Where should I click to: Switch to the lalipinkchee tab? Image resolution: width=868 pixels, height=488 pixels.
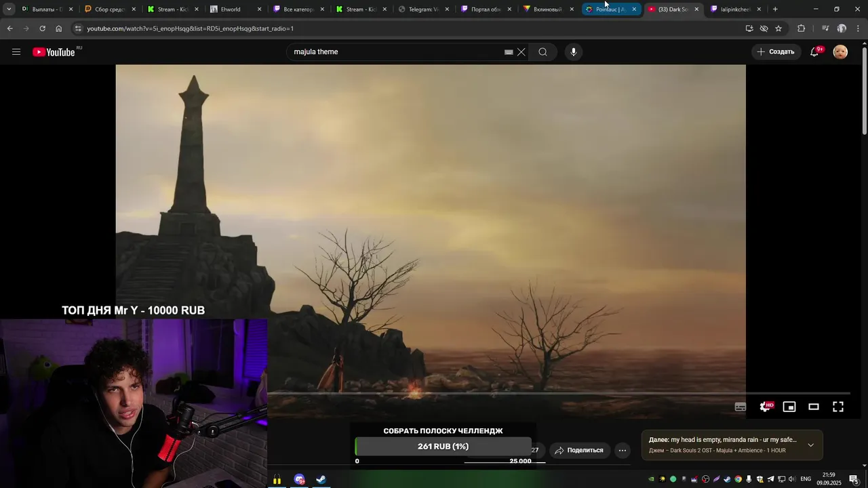coord(735,9)
